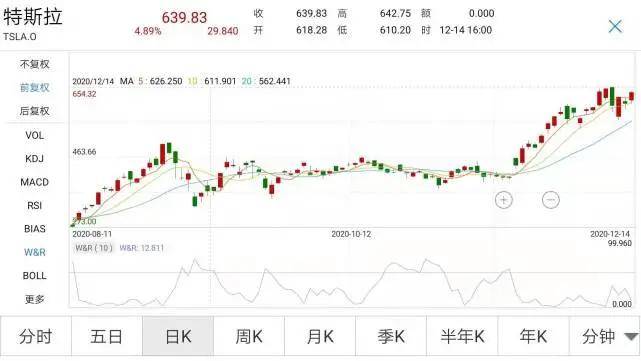Show the RSI indicator
Viewport: 641px width, 361px height.
pyautogui.click(x=35, y=205)
